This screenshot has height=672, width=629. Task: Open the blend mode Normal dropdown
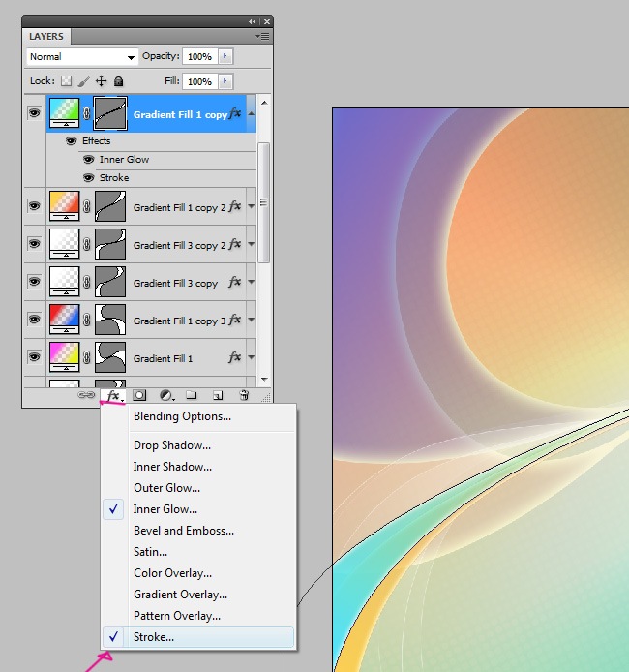[82, 57]
